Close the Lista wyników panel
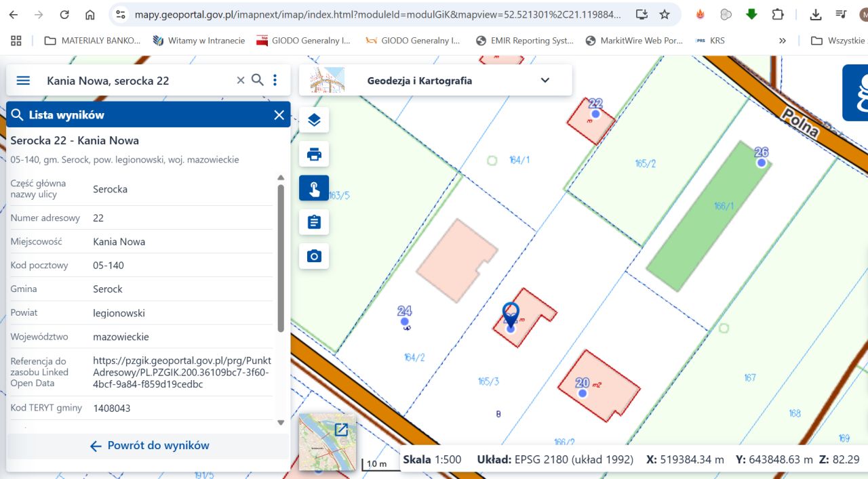The image size is (868, 479). [x=279, y=115]
